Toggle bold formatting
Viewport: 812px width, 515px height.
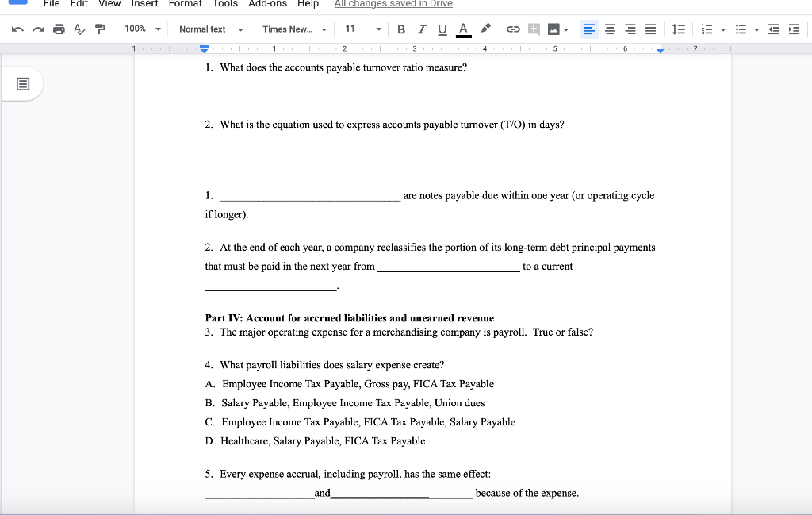400,29
